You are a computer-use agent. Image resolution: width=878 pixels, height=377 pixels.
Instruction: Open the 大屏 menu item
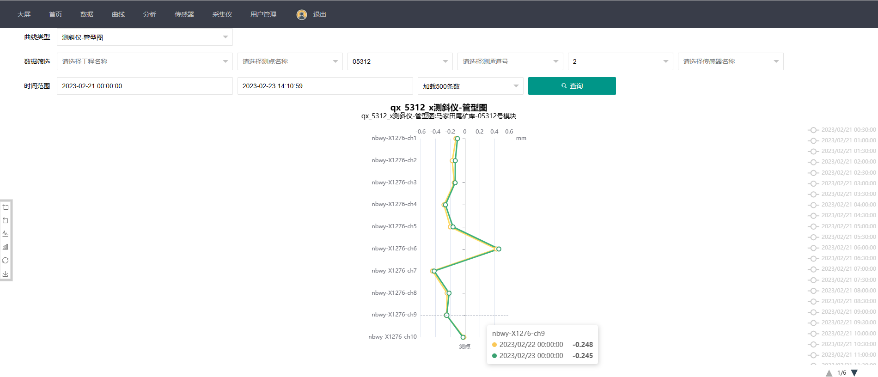tap(24, 15)
